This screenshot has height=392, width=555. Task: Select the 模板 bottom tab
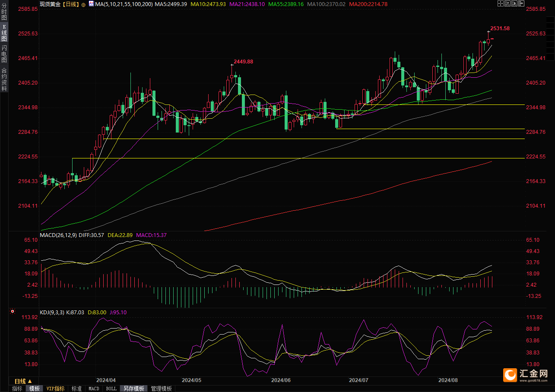[x=34, y=389]
